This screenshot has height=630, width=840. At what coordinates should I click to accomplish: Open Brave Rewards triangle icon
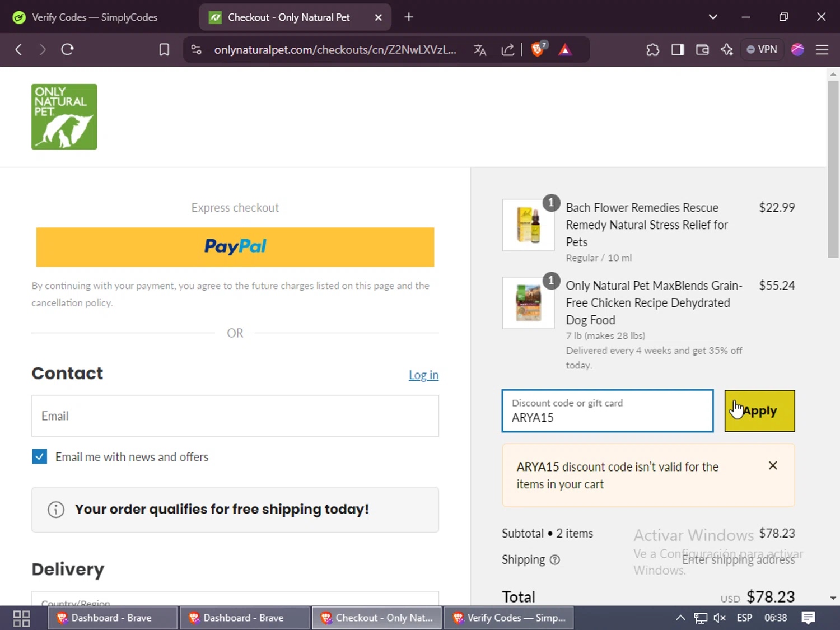[x=565, y=50]
